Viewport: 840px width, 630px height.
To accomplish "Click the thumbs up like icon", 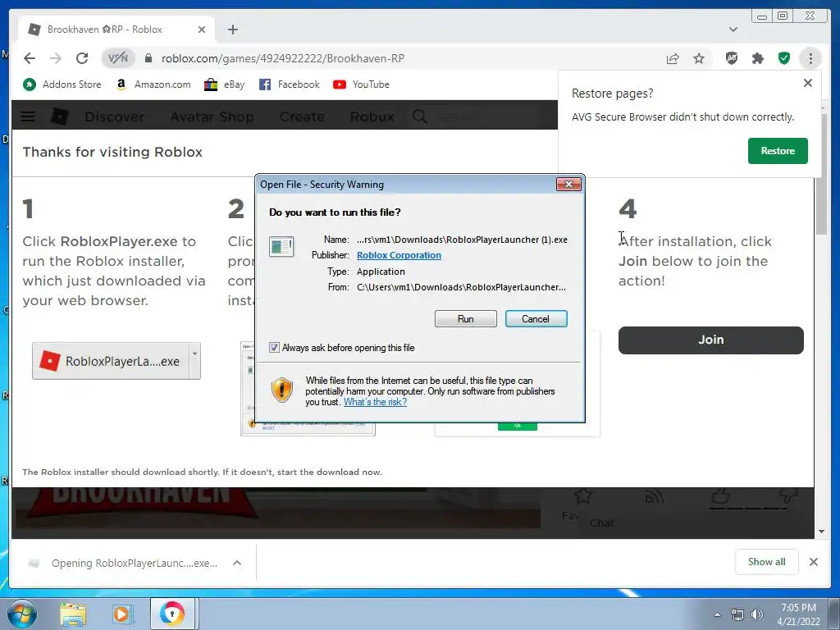I will coord(721,495).
